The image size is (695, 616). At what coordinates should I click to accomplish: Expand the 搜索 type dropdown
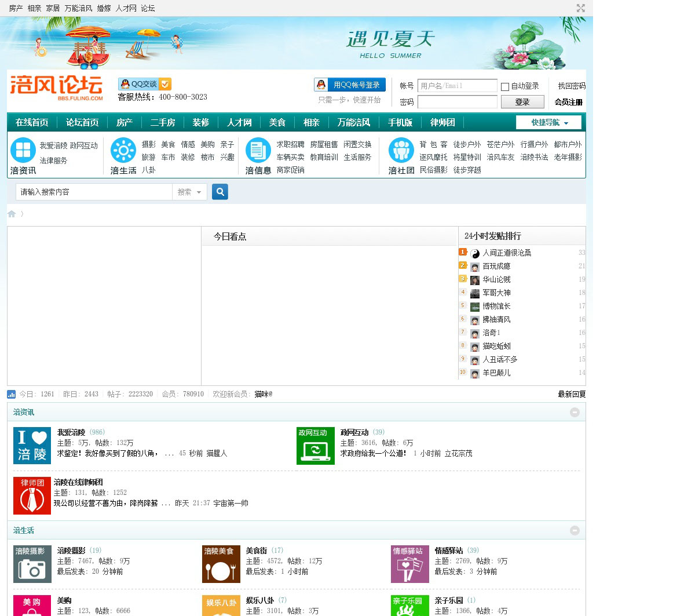(x=189, y=192)
